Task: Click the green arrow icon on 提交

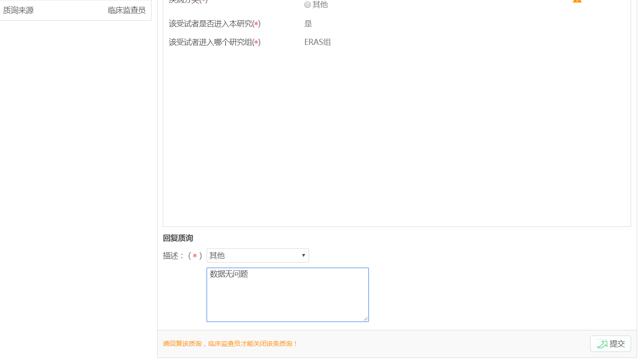Action: pyautogui.click(x=602, y=344)
